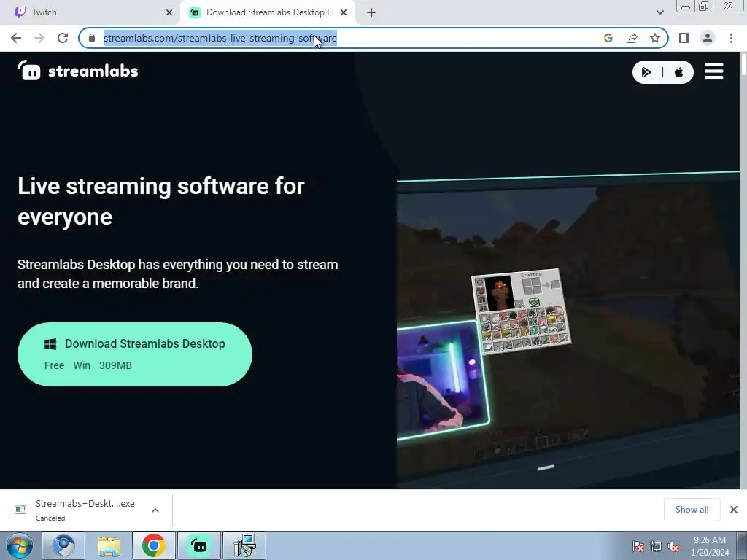Open the Apple App Store link

pyautogui.click(x=678, y=72)
